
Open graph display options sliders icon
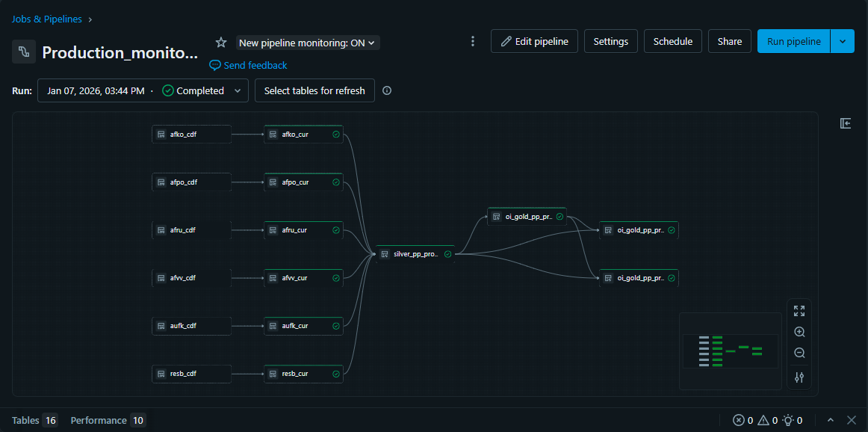[x=799, y=377]
